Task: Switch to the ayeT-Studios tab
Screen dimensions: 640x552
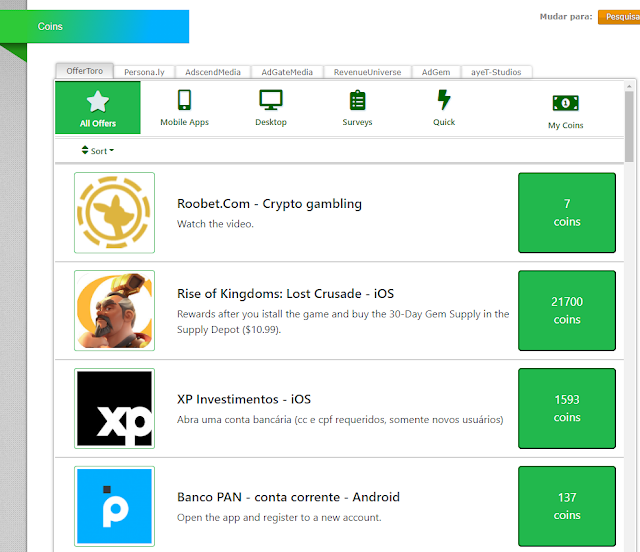Action: point(496,72)
